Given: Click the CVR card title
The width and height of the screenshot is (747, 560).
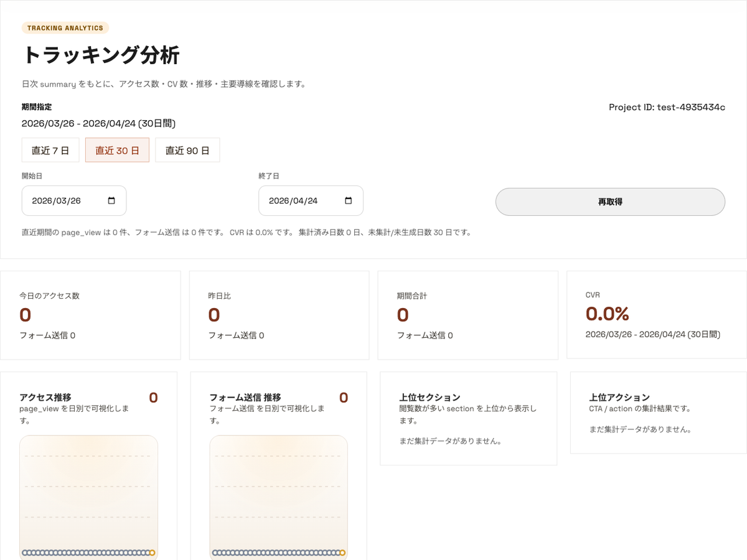Looking at the screenshot, I should [x=593, y=295].
